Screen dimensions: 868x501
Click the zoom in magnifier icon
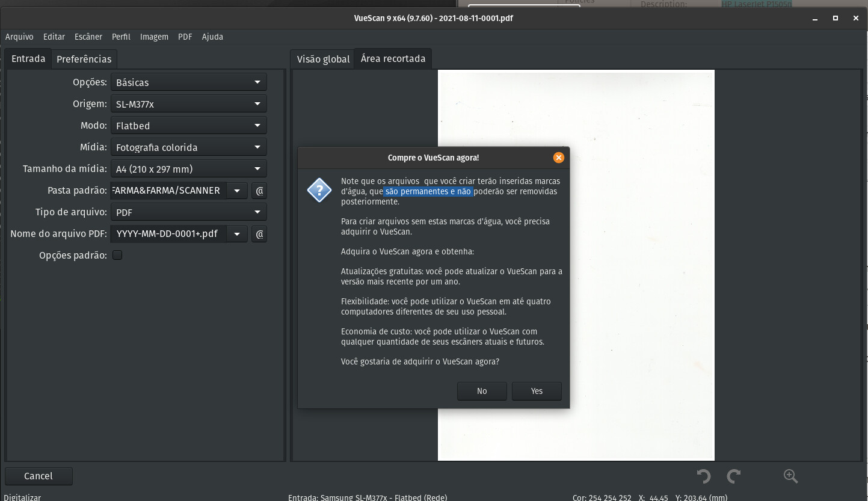tap(790, 476)
